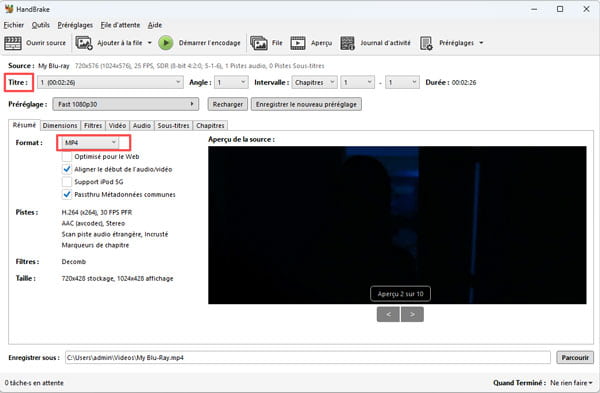Click the source preview image
This screenshot has height=393, width=600.
pos(397,225)
